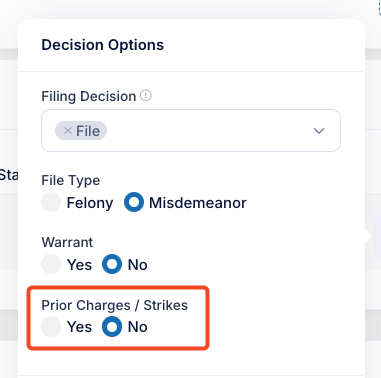Set Prior Charges / Strikes radio to No
The width and height of the screenshot is (381, 378).
(x=112, y=327)
